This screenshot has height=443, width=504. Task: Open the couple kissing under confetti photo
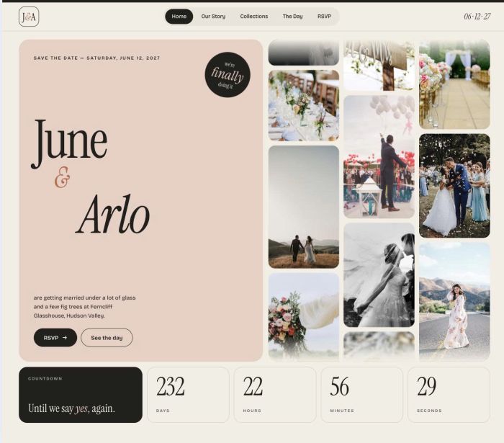(454, 186)
